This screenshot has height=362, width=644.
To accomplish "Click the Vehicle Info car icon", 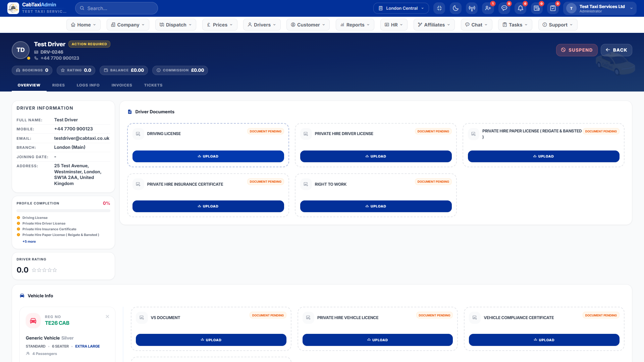I will (22, 296).
